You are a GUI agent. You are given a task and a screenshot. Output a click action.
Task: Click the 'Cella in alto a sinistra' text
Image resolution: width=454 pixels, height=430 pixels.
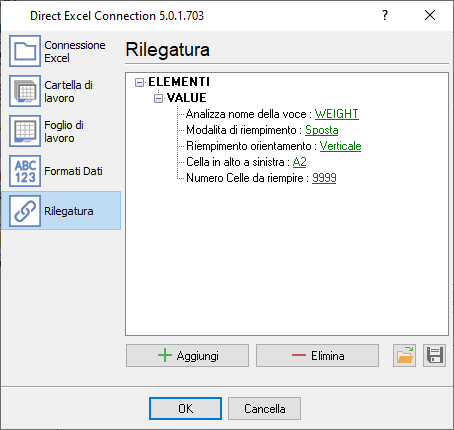(x=235, y=162)
